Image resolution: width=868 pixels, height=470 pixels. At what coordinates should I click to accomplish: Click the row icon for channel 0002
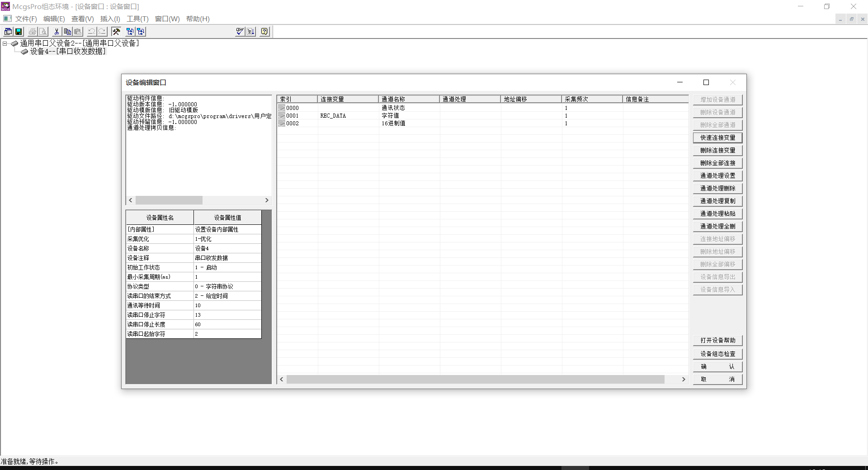point(282,123)
